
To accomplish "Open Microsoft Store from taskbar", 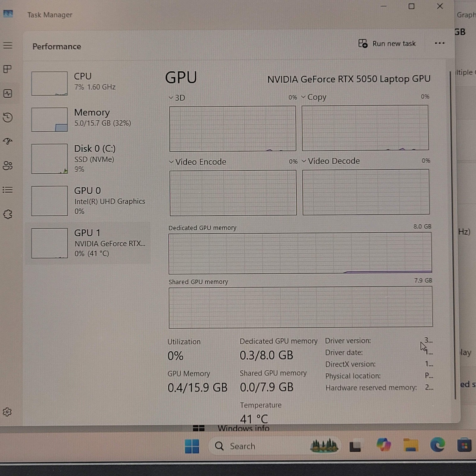I will coord(464,445).
